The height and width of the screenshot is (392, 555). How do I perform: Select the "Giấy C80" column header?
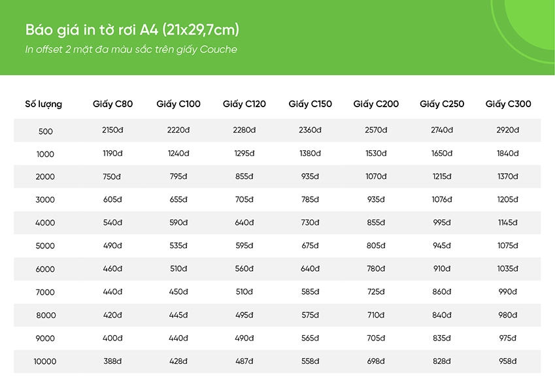click(x=112, y=104)
